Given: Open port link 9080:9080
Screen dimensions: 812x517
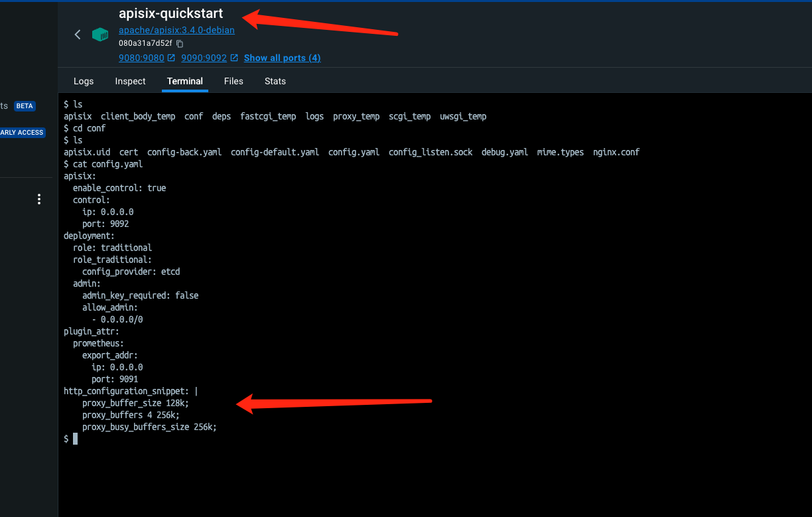Looking at the screenshot, I should pos(141,58).
